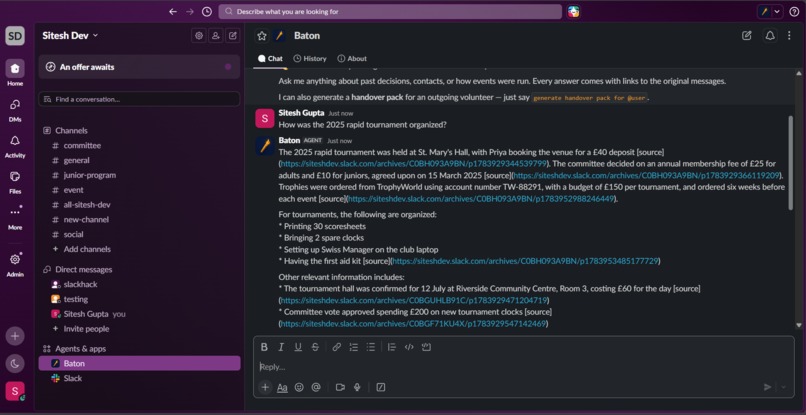This screenshot has height=415, width=806.
Task: Open history clock icon in top bar
Action: point(207,11)
